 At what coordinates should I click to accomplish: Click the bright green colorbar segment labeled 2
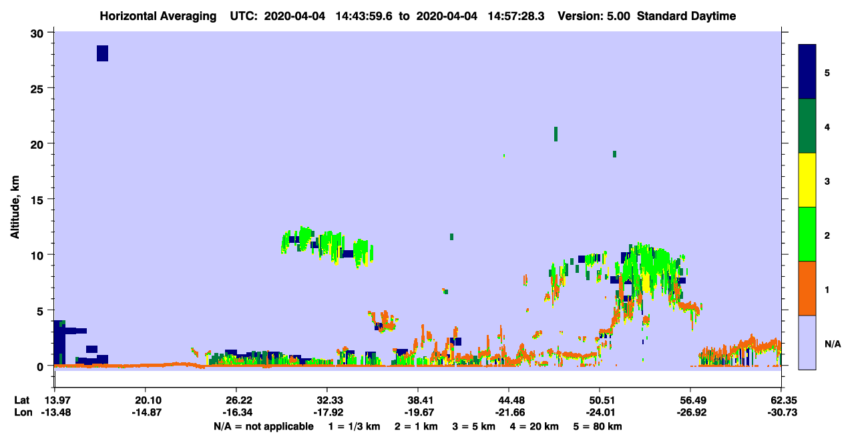(807, 234)
